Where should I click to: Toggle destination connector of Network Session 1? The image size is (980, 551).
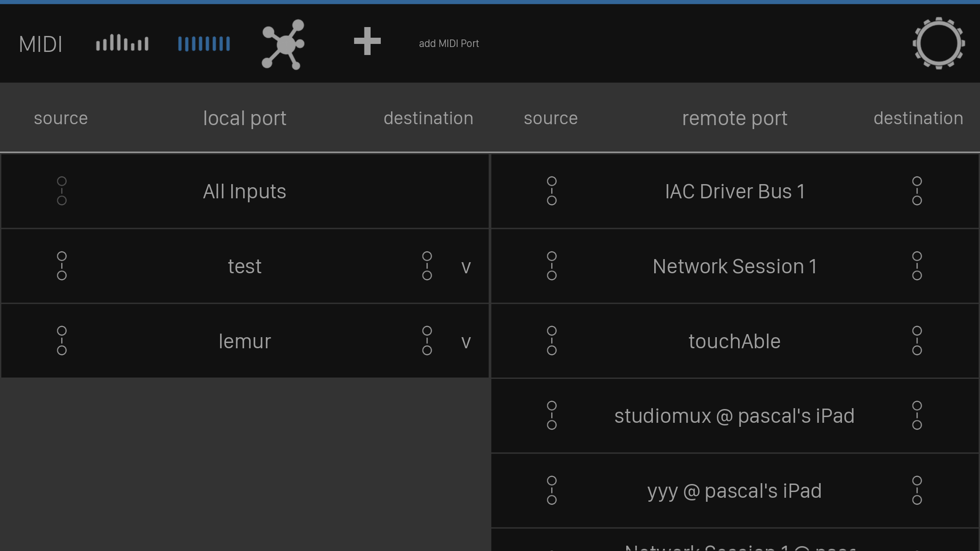(x=917, y=266)
